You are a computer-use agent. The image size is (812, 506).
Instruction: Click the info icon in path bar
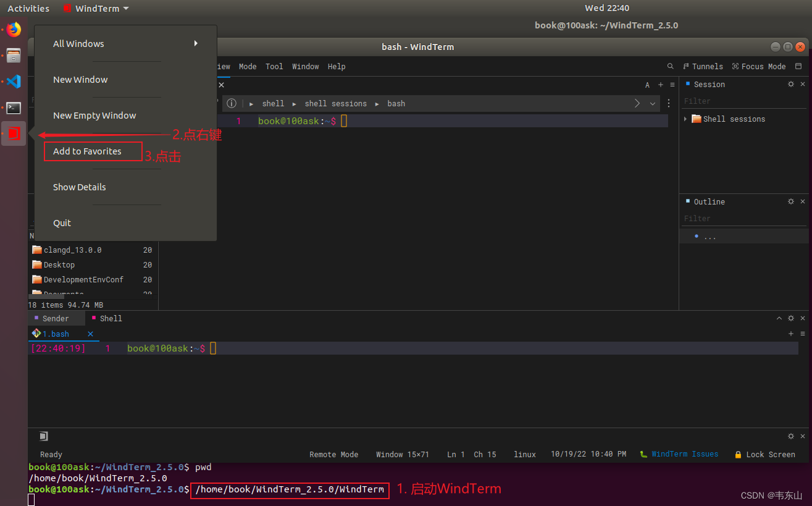[232, 103]
